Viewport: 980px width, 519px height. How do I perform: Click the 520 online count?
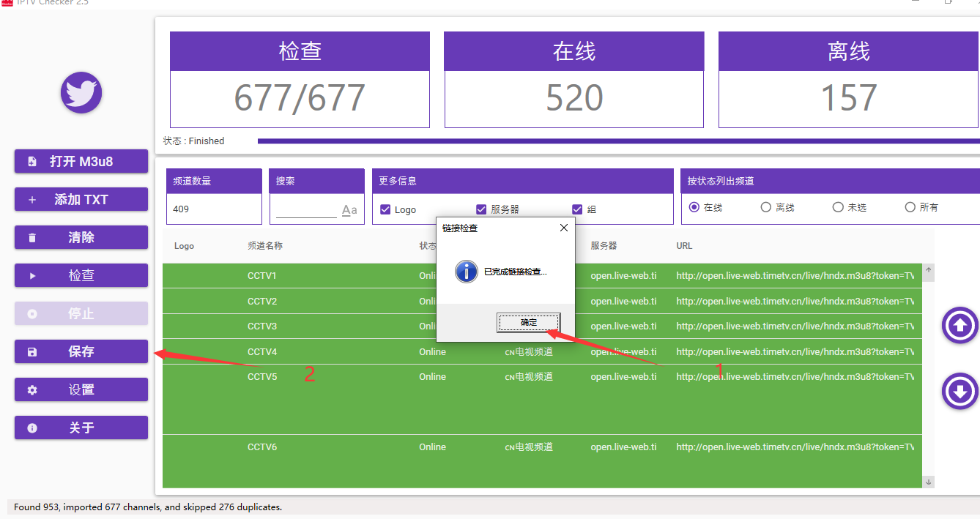(x=574, y=98)
